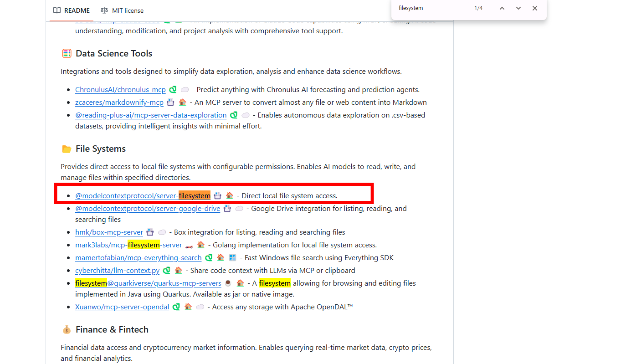Click the coffee icon next to quarkus-mcp-servers
Viewport: 631px width, 364px height.
(x=228, y=283)
